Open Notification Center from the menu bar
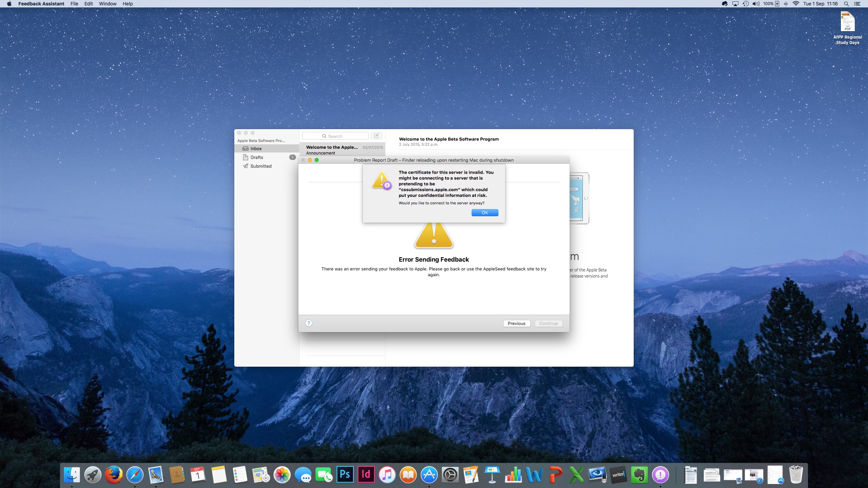 pyautogui.click(x=857, y=4)
